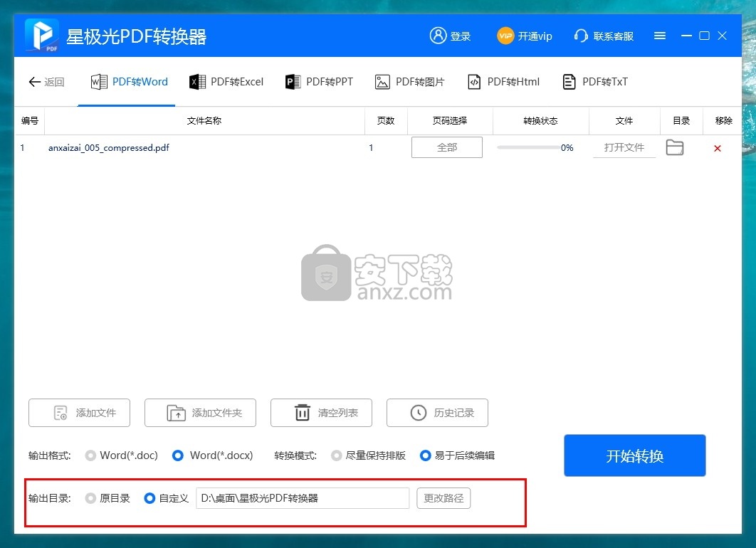Screen dimensions: 756x548
Task: Click 打开文件 for the listed PDF
Action: 624,147
